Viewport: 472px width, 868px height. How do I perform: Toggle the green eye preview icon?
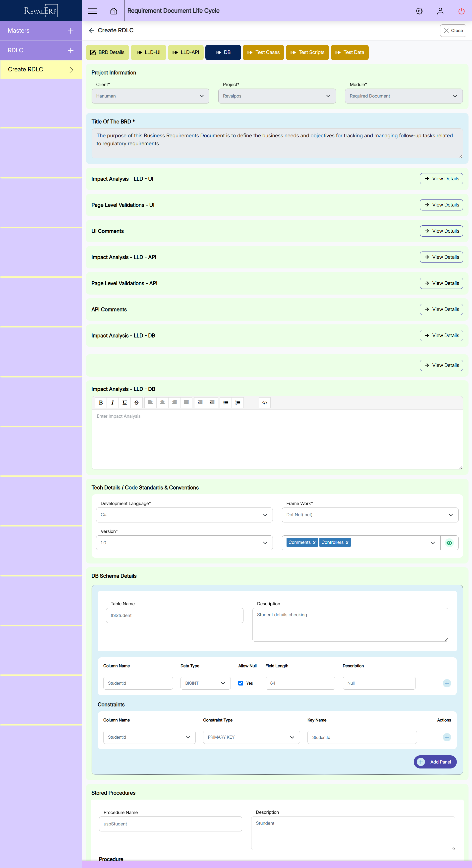[x=449, y=543]
